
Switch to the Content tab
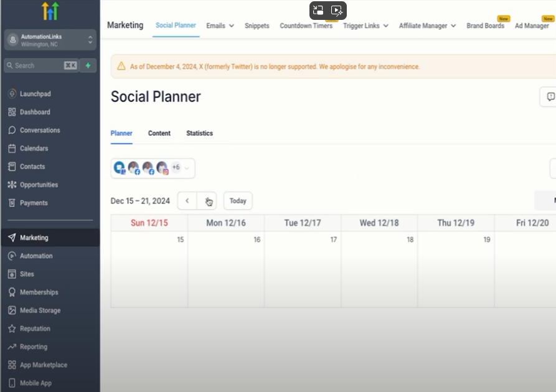159,133
